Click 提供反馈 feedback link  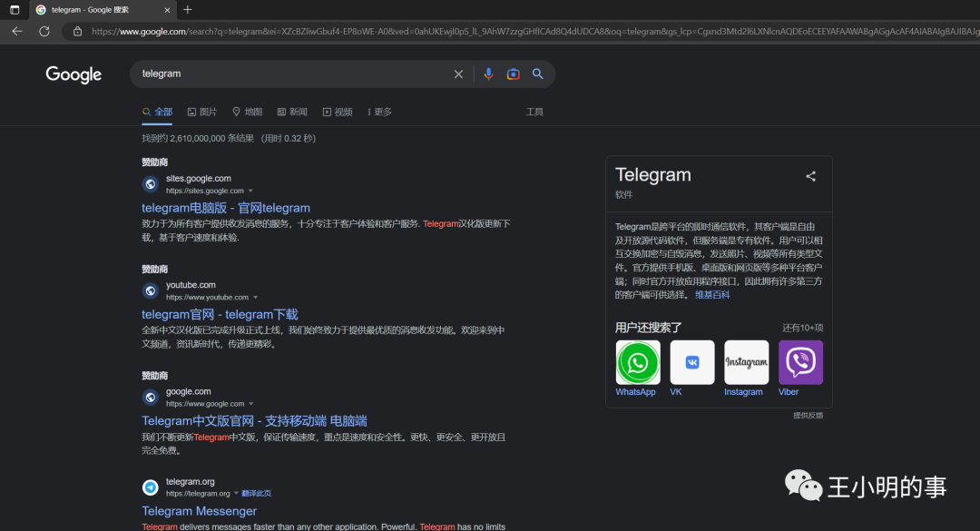(x=808, y=416)
